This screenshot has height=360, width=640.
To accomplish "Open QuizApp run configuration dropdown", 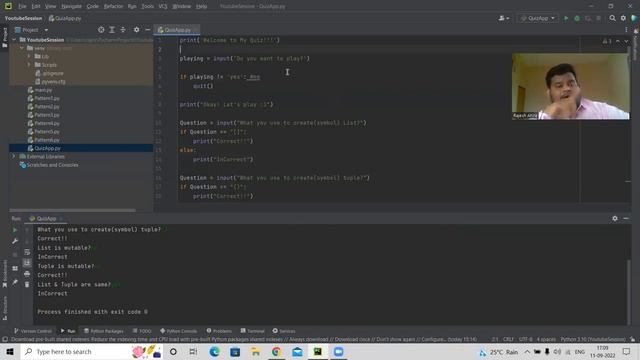I will coord(538,18).
